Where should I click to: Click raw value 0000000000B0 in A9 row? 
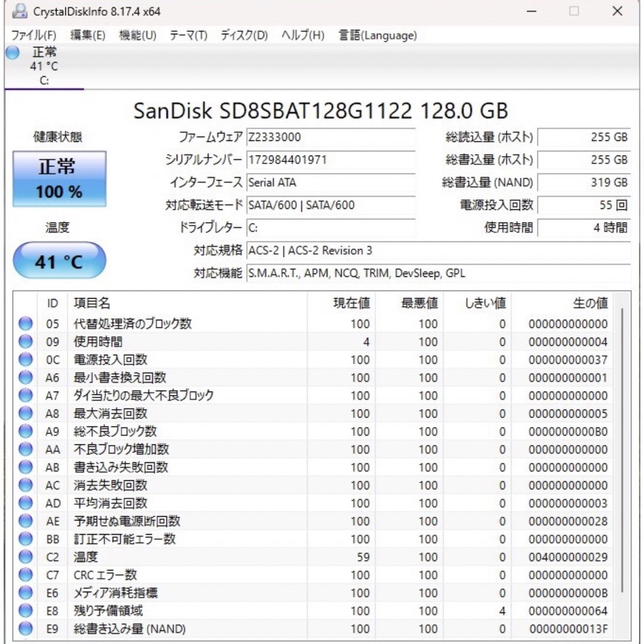click(568, 431)
